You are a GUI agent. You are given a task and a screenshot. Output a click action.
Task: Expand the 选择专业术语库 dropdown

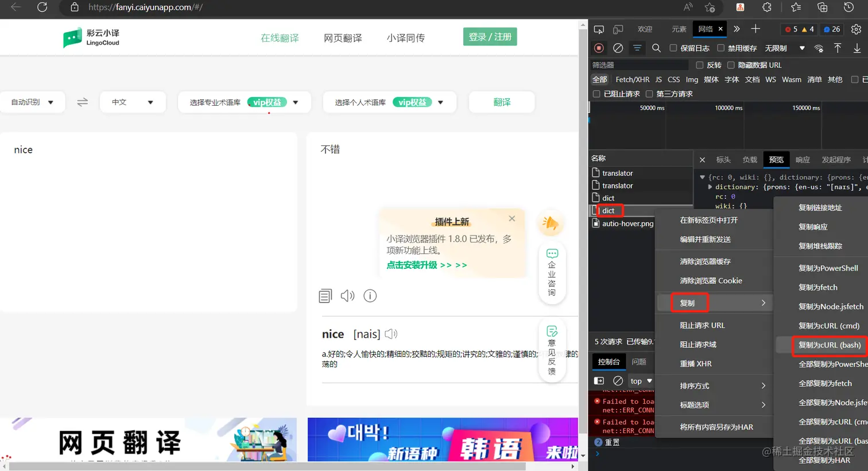(x=245, y=102)
